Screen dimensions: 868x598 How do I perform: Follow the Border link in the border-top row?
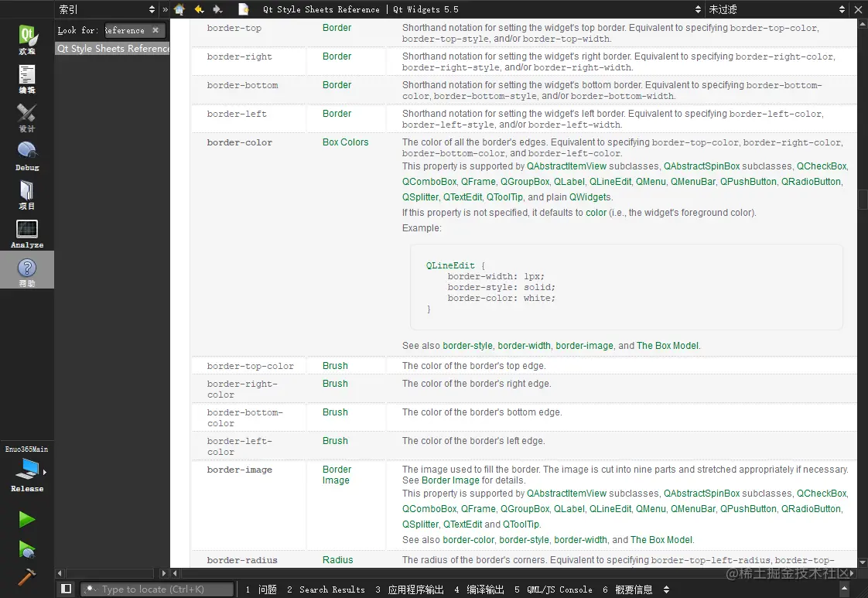click(x=337, y=28)
